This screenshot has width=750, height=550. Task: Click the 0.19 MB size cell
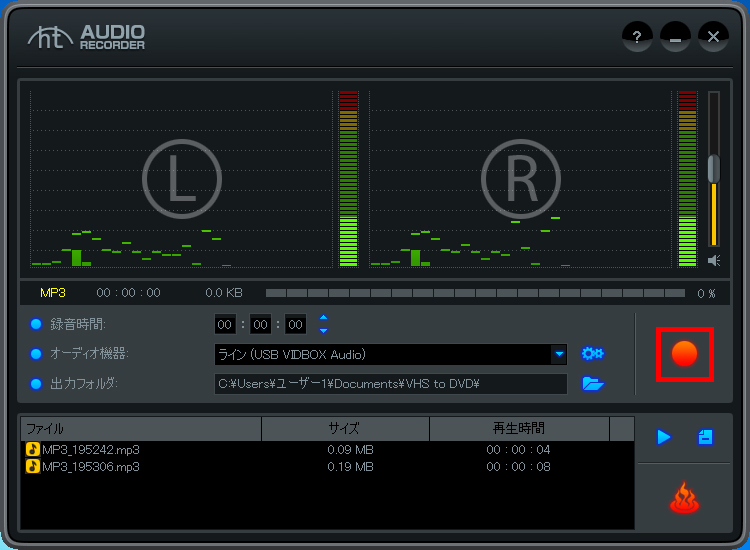(350, 466)
